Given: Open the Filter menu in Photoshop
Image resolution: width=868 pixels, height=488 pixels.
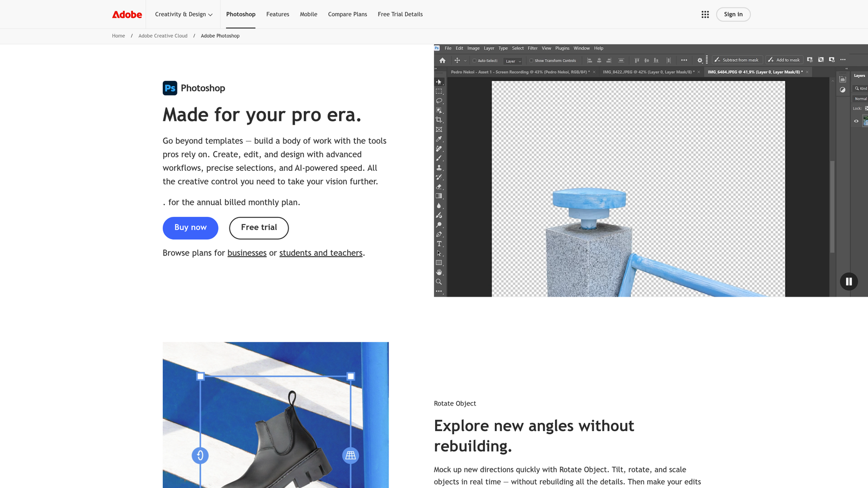Looking at the screenshot, I should tap(533, 48).
